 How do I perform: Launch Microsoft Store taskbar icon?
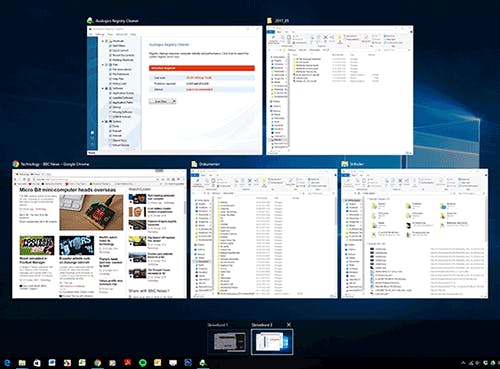[37, 363]
